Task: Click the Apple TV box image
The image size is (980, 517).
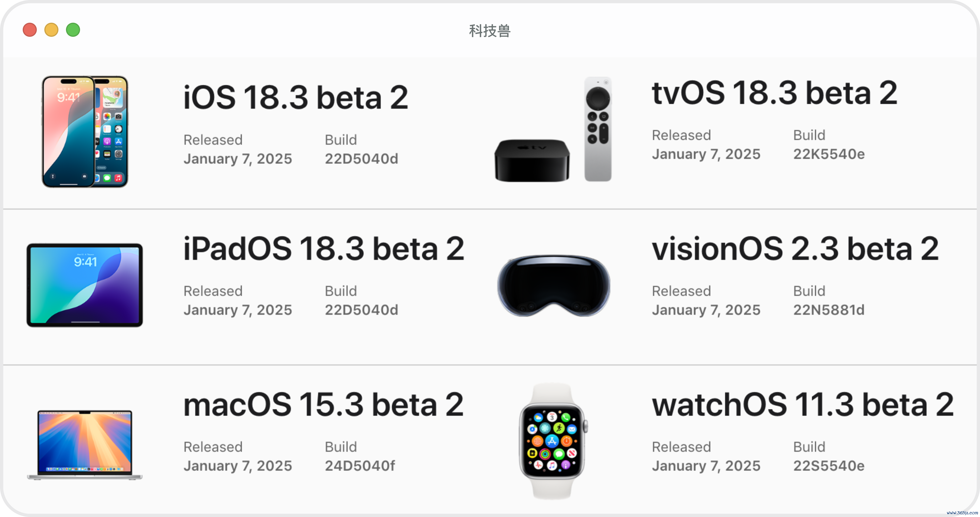Action: pos(532,161)
